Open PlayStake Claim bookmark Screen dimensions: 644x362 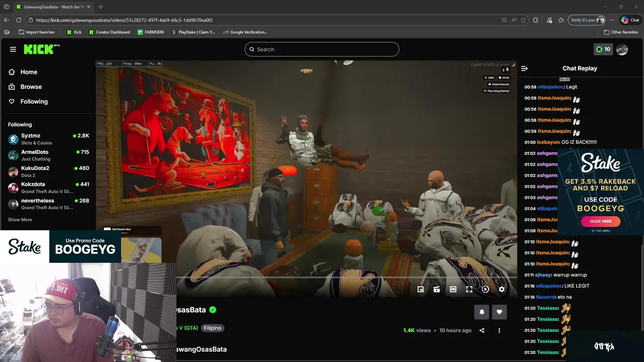click(x=193, y=32)
